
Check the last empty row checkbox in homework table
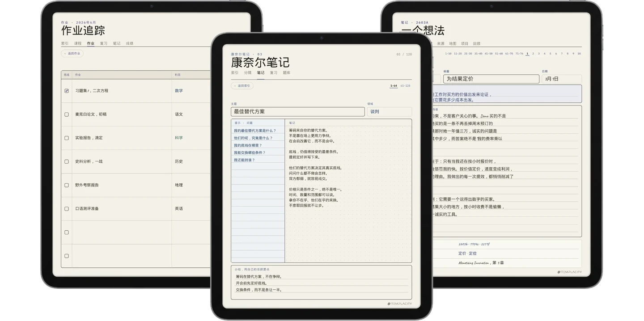(x=67, y=256)
